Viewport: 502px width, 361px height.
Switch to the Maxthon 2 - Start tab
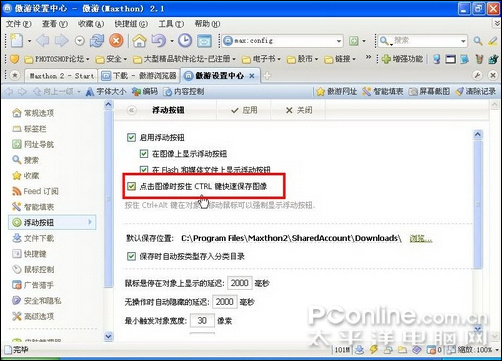(x=61, y=76)
